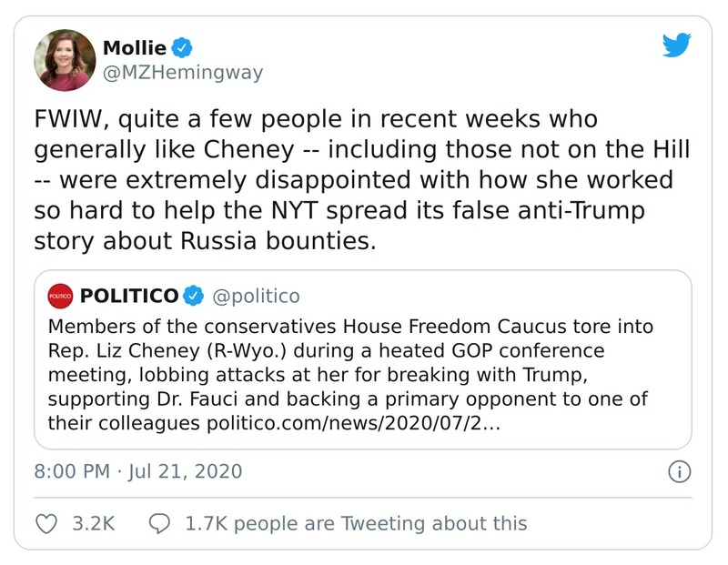Click the reply speech bubble icon

coord(159,523)
